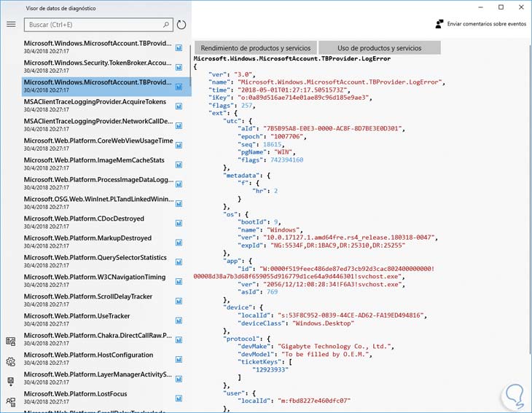This screenshot has height=413, width=532.
Task: Open chart icon for CoreWebViewUsageTime event
Action: [179, 146]
